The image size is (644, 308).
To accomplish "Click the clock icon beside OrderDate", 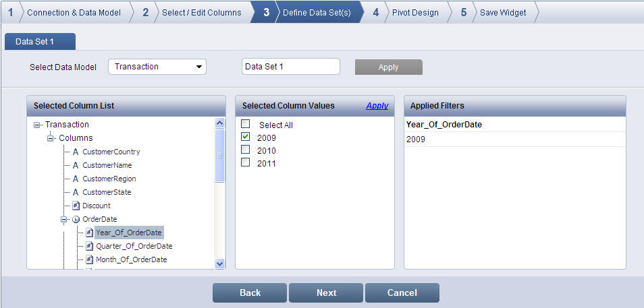I will (76, 219).
